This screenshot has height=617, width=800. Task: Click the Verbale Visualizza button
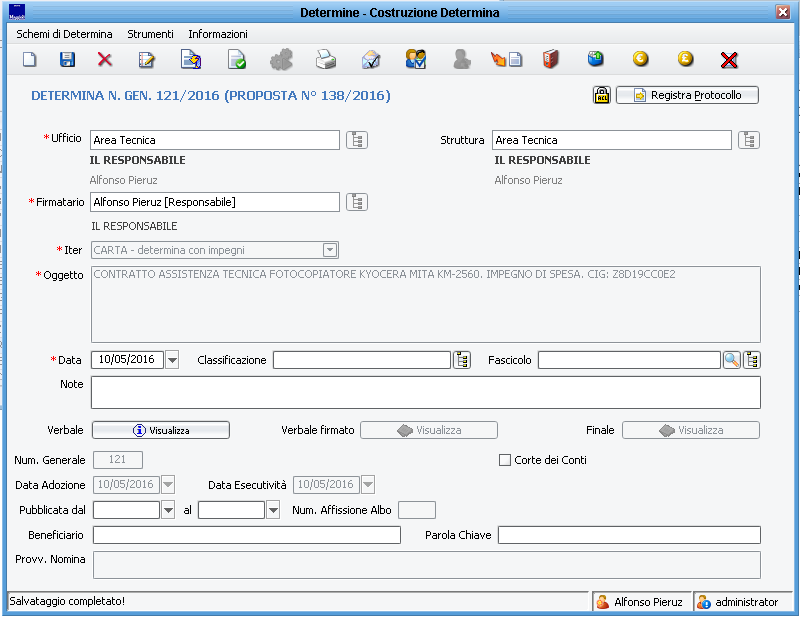click(161, 430)
